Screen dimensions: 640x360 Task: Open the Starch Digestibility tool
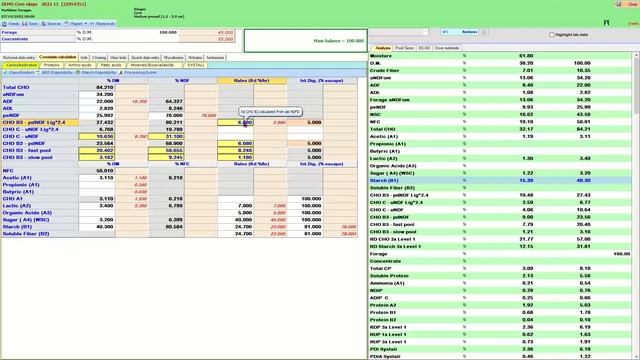click(96, 73)
